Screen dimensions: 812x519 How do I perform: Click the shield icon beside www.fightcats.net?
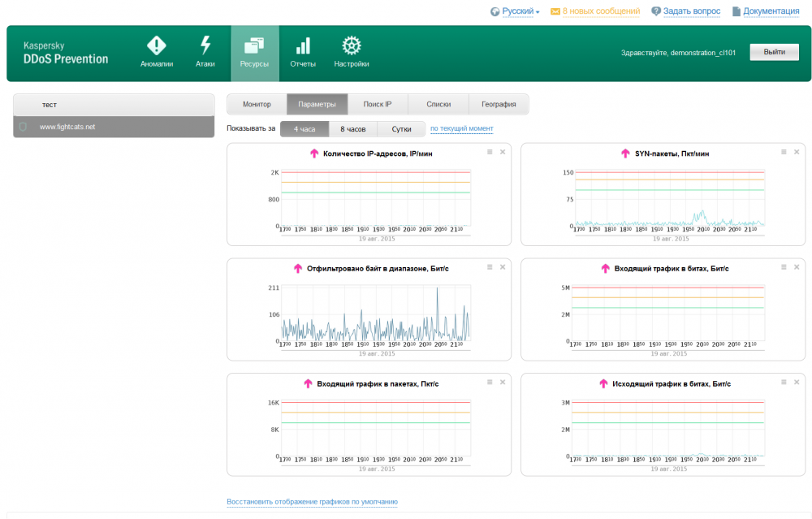click(x=24, y=127)
